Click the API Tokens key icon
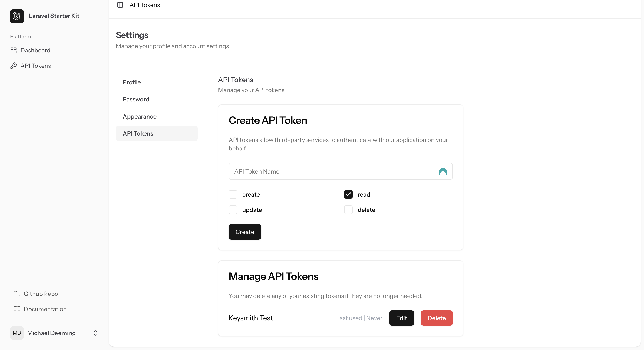This screenshot has width=644, height=350. coord(13,66)
